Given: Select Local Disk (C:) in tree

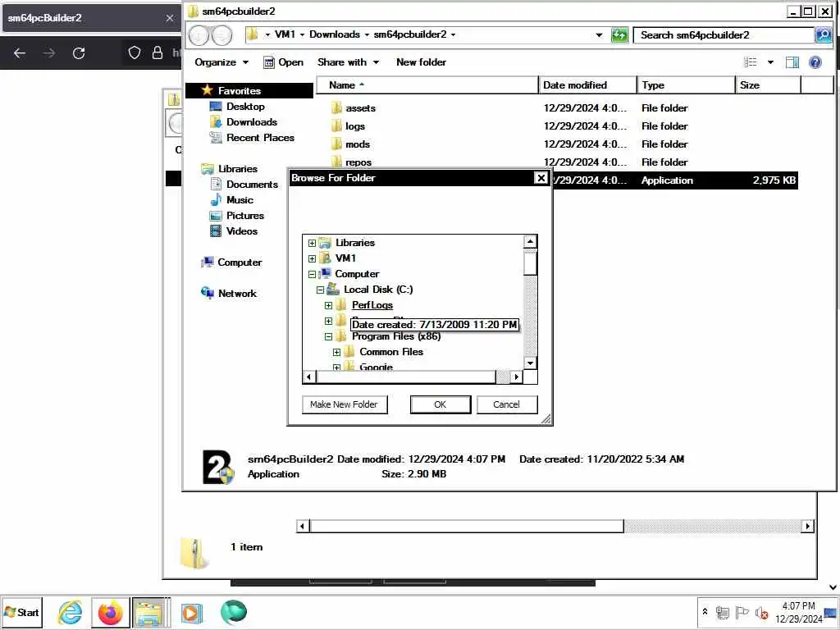Looking at the screenshot, I should [x=378, y=290].
